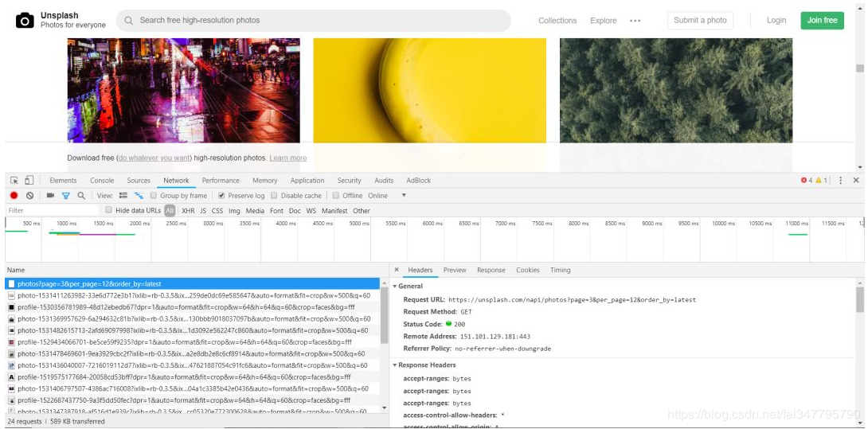The width and height of the screenshot is (868, 429).
Task: Follow the Learn more link
Action: click(x=287, y=158)
